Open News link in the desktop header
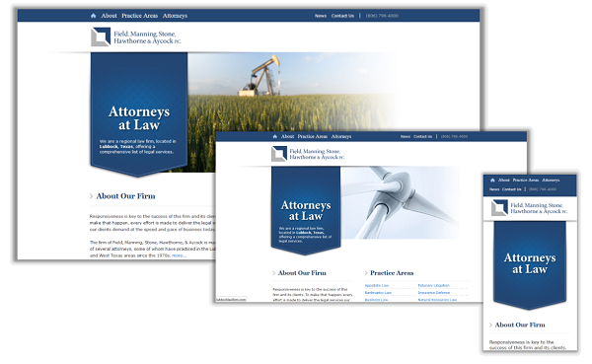592x364 pixels. pos(321,16)
